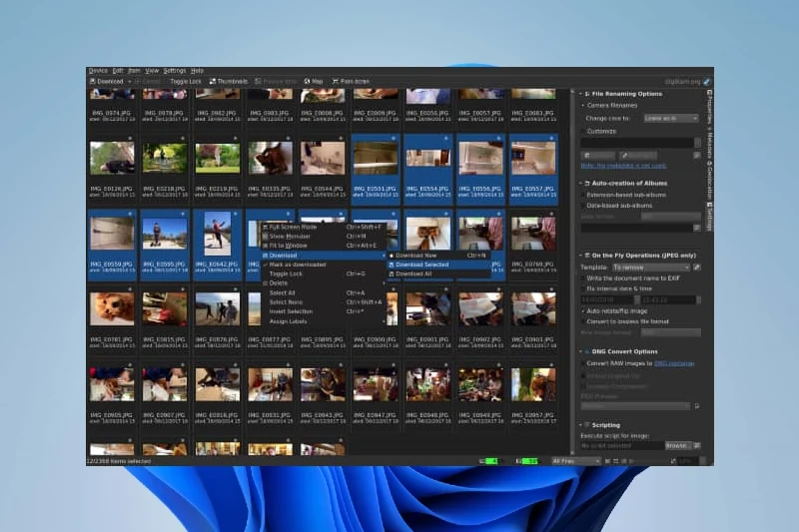Click the file name IMG_E0903.JPG
The height and width of the screenshot is (532, 799).
tap(533, 339)
